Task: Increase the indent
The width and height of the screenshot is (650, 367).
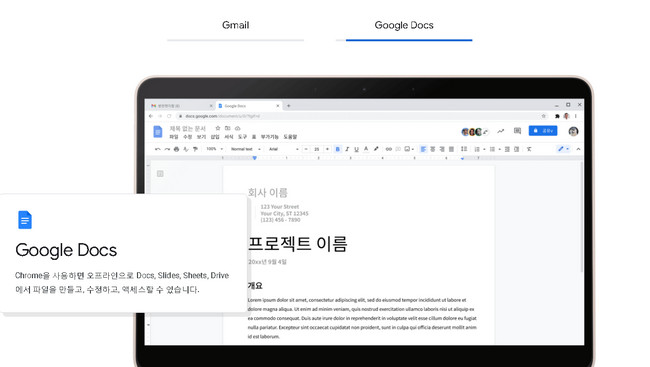Action: [x=517, y=149]
